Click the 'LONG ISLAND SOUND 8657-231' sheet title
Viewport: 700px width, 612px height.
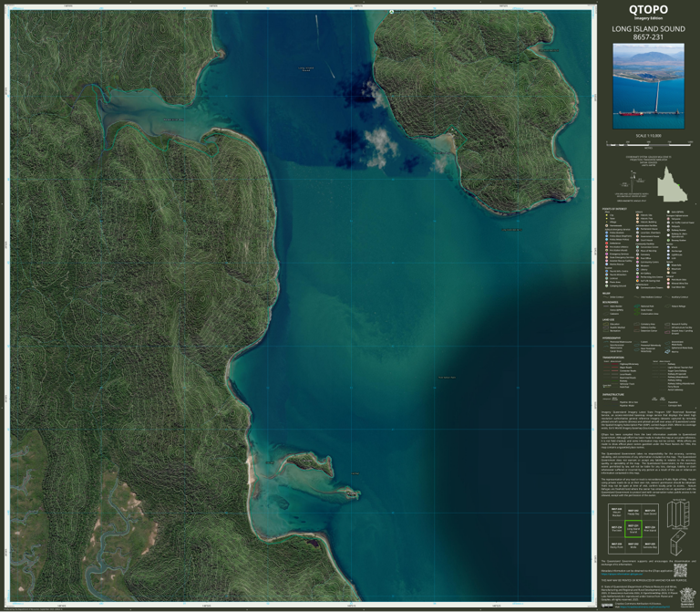pos(648,33)
